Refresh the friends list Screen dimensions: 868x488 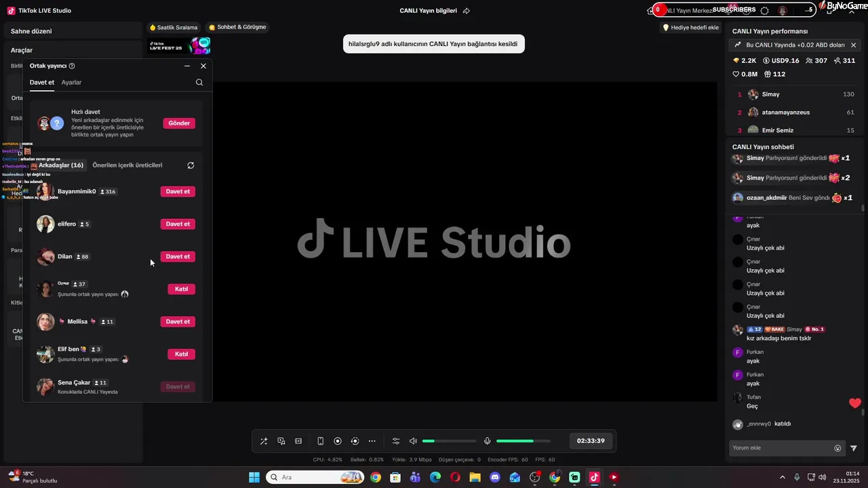pos(191,165)
